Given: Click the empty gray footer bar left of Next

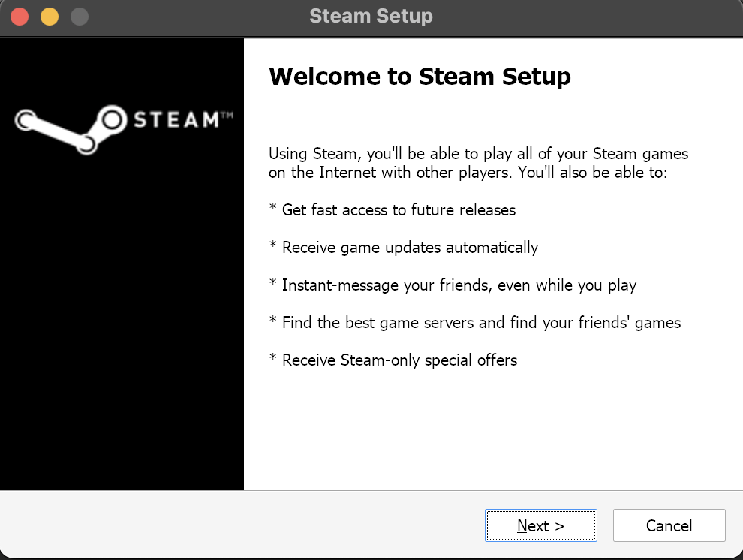Looking at the screenshot, I should tap(240, 525).
